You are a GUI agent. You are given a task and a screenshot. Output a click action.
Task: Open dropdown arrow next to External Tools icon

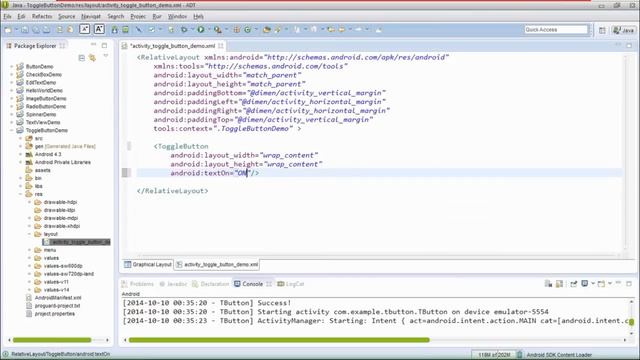coord(226,29)
